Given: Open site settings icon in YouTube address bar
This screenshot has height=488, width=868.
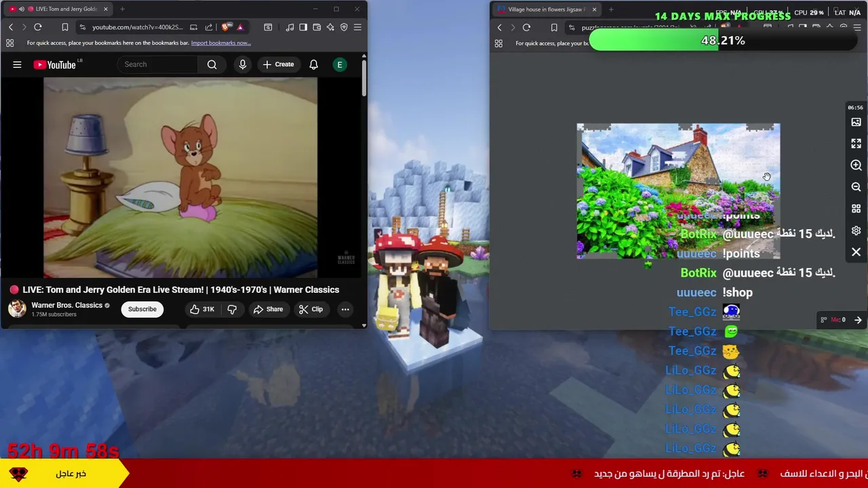Looking at the screenshot, I should pyautogui.click(x=82, y=27).
